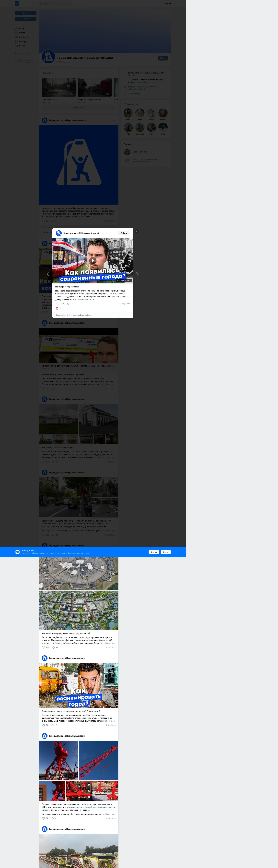This screenshot has width=278, height=868.
Task: Expand Show more on the Detroit post
Action: pyautogui.click(x=110, y=643)
